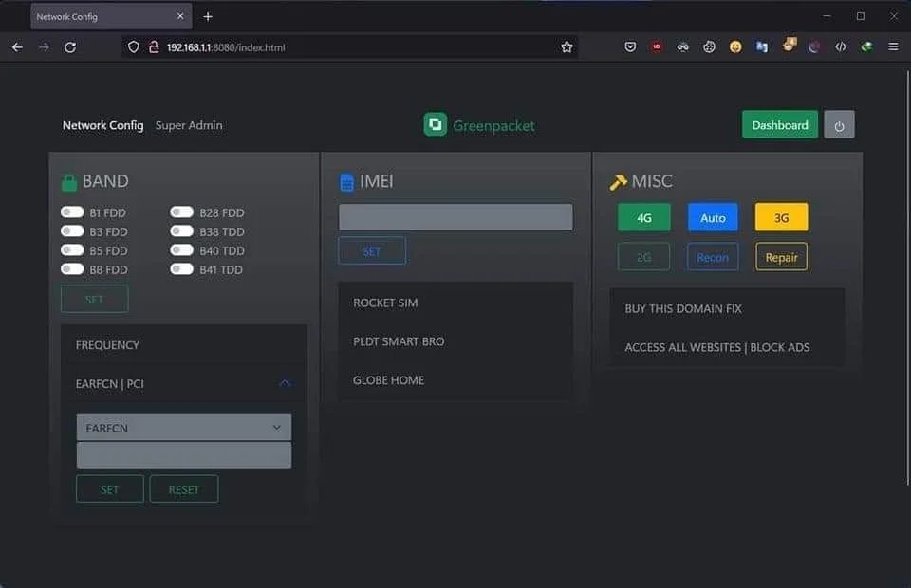Click the green extension icon before menu
The image size is (911, 588).
click(x=866, y=46)
